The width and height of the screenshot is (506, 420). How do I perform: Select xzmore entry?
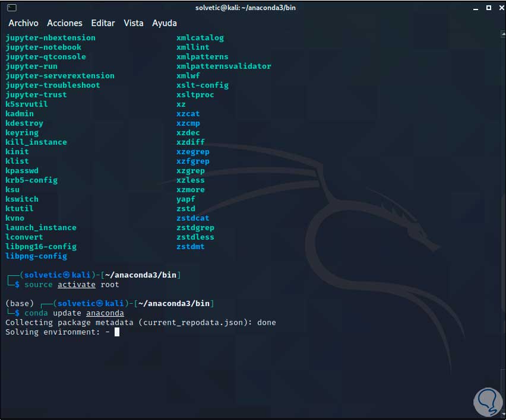click(x=191, y=189)
